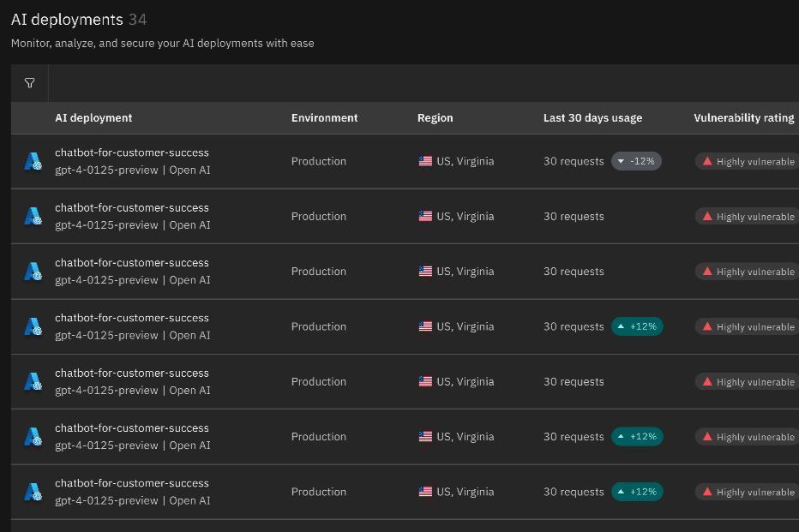The image size is (799, 532).
Task: Open first chatbot-for-customer-success deployment link
Action: [132, 152]
